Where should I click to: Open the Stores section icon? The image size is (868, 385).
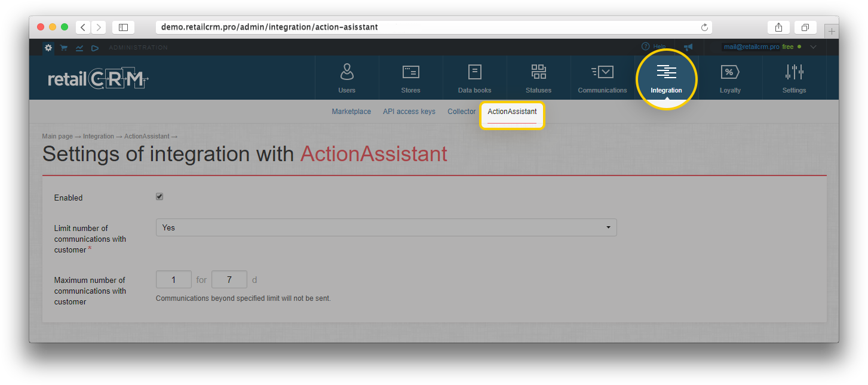point(410,72)
